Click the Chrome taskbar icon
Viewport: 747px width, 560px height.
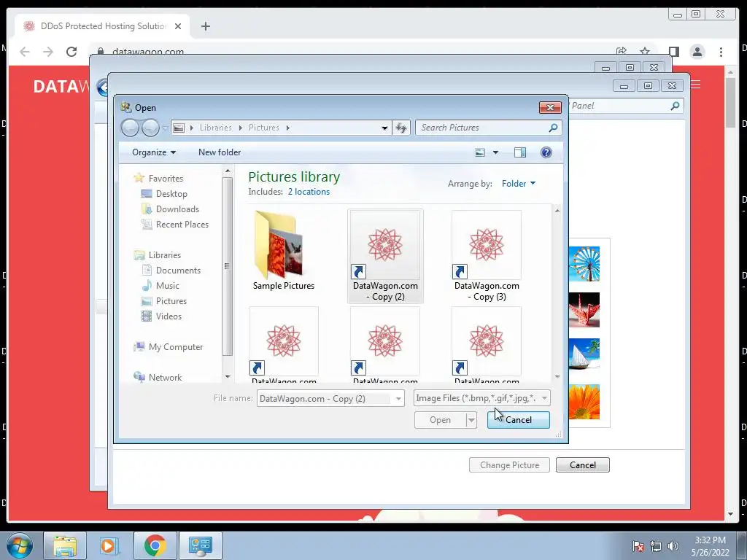(x=155, y=545)
